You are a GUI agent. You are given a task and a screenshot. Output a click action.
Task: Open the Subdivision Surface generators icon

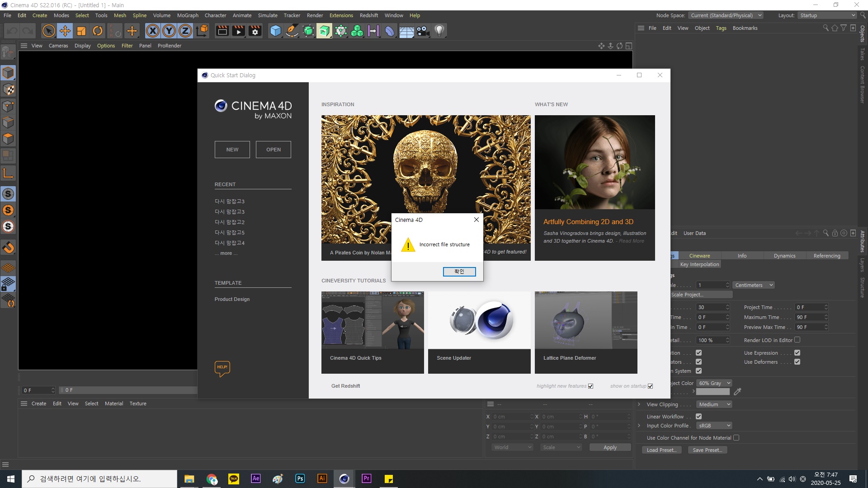(308, 31)
